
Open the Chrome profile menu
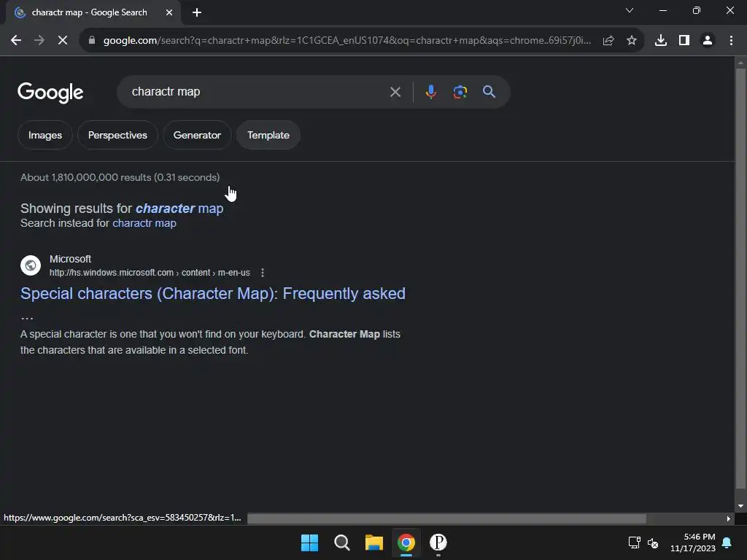(x=708, y=41)
